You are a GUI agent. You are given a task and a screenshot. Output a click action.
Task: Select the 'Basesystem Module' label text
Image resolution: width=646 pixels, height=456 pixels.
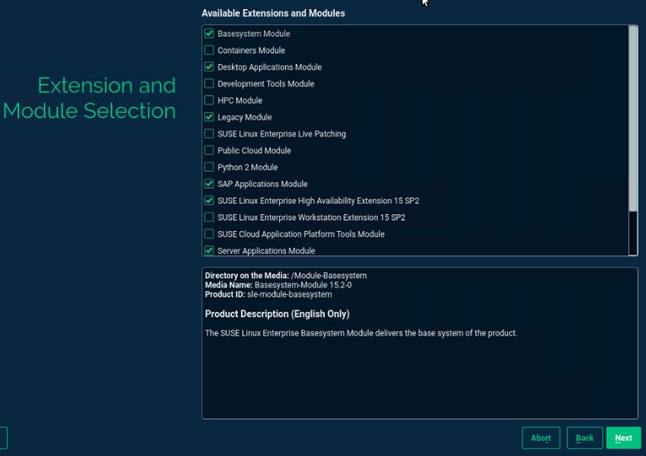pyautogui.click(x=254, y=34)
